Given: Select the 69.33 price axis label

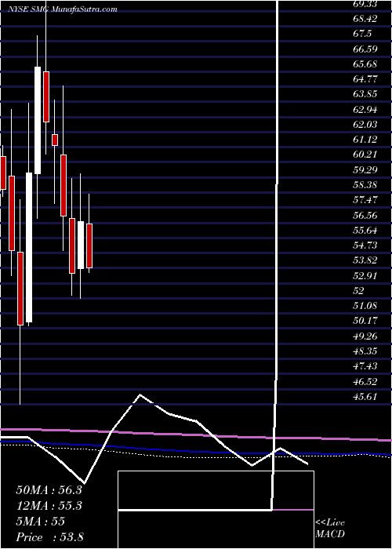Looking at the screenshot, I should (365, 4).
